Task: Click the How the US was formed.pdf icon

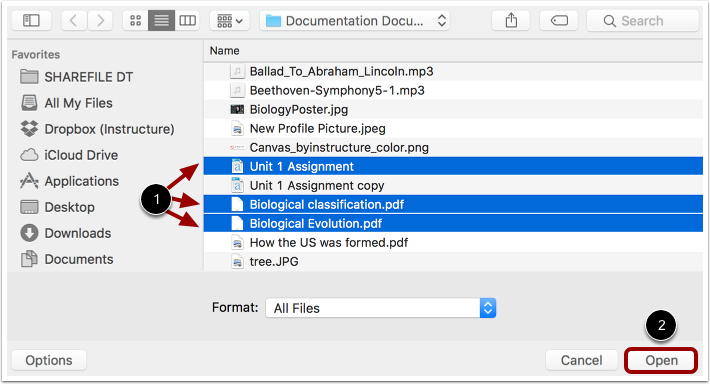Action: [x=237, y=242]
